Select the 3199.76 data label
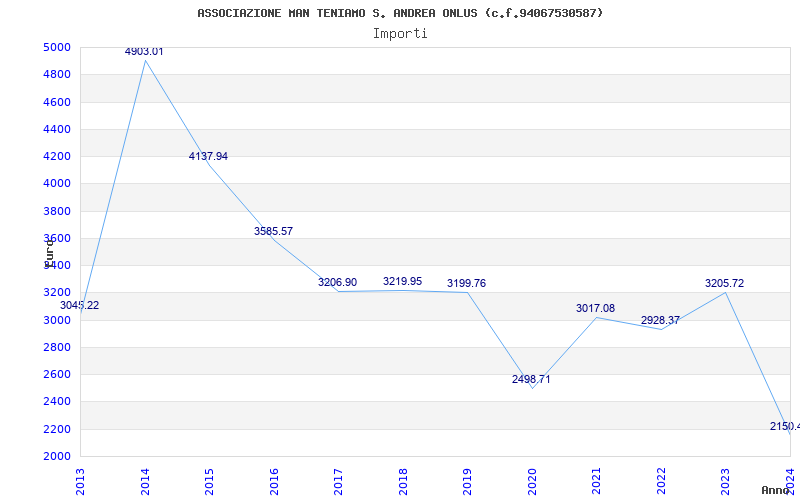This screenshot has width=800, height=500. 466,283
